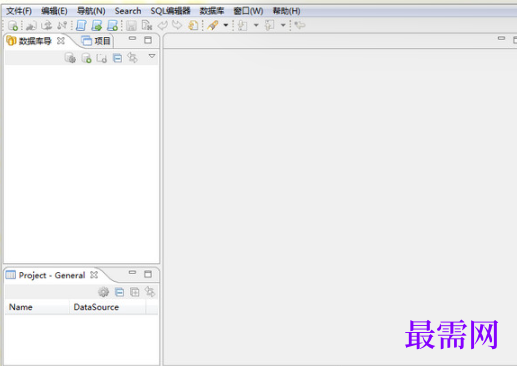517x366 pixels.
Task: Open the 编辑(E) menu
Action: (54, 11)
